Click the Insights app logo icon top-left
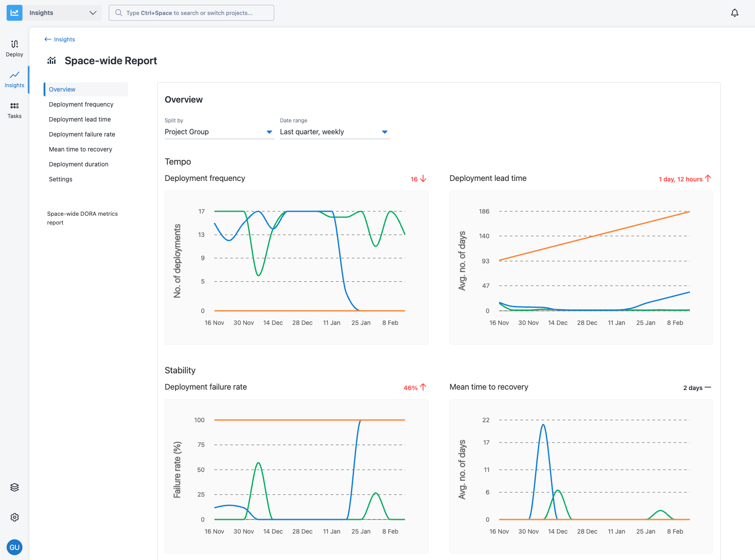Image resolution: width=755 pixels, height=560 pixels. click(x=14, y=12)
